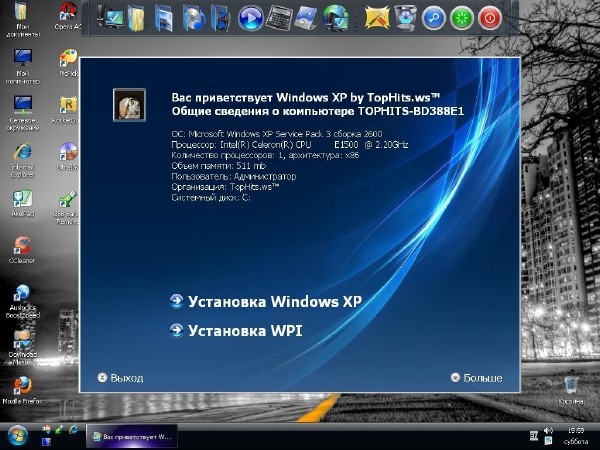Image resolution: width=600 pixels, height=450 pixels.
Task: Click Internet Explorer quick launch icon
Action: point(73,430)
